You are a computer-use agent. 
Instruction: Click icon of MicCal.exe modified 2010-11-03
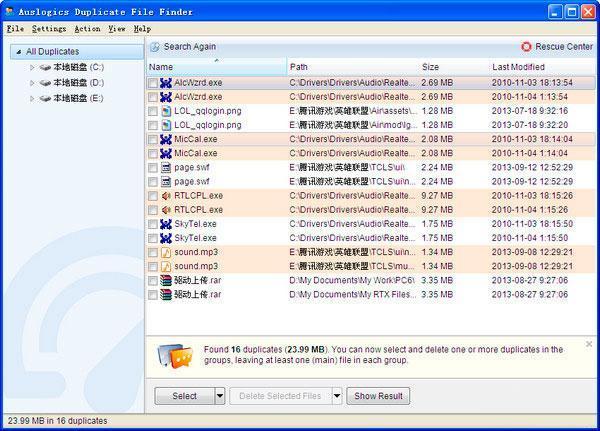click(166, 139)
